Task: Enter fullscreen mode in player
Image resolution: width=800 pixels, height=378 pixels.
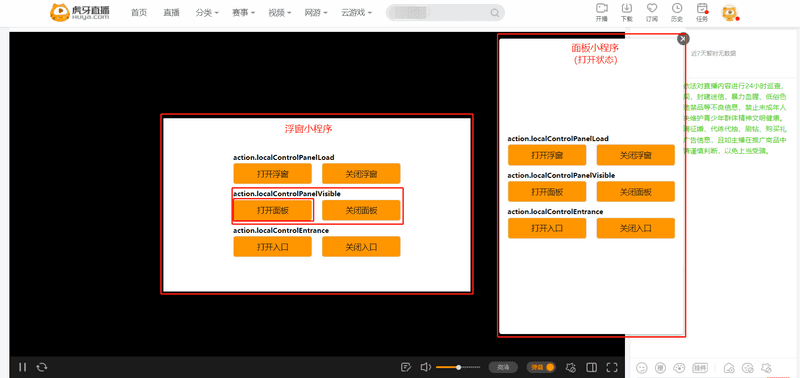Action: 612,367
